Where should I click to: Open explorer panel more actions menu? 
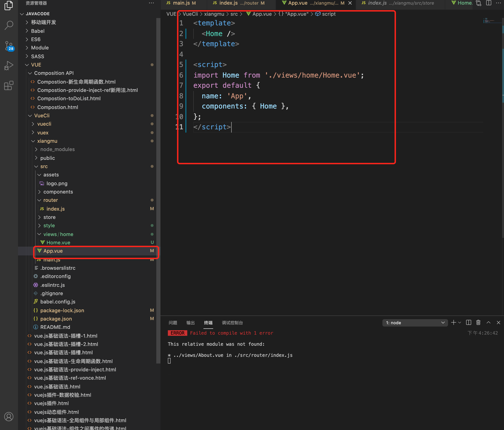pos(151,3)
